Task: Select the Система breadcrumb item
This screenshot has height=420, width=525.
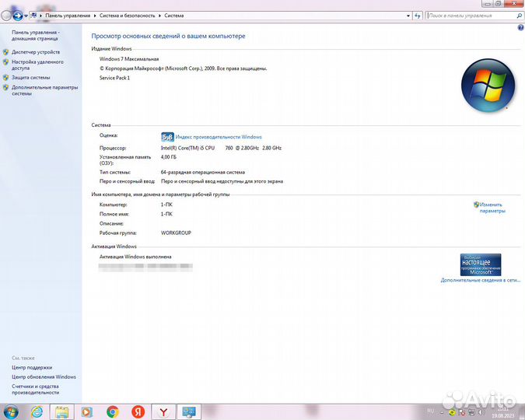Action: [174, 16]
